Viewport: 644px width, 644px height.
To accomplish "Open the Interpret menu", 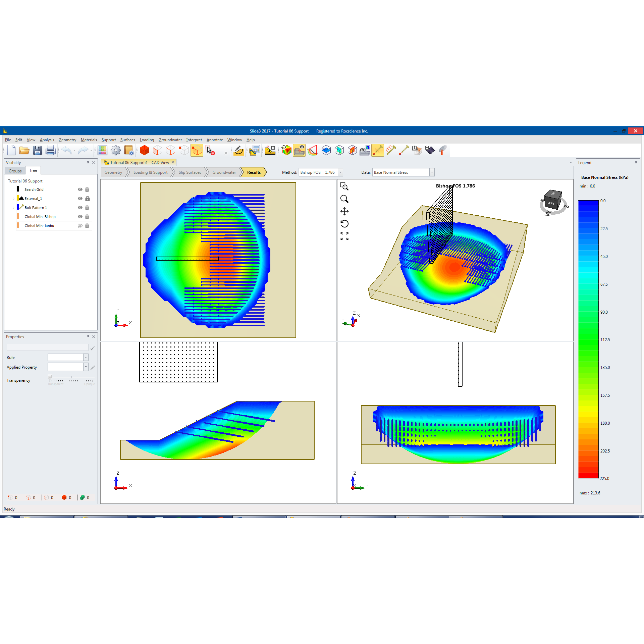I will (194, 140).
